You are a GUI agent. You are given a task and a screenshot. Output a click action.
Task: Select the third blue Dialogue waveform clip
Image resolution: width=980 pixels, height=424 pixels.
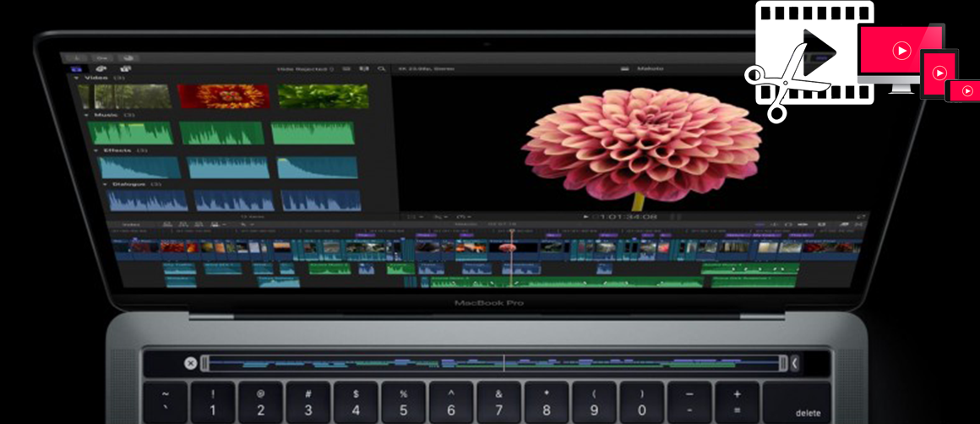pyautogui.click(x=321, y=200)
